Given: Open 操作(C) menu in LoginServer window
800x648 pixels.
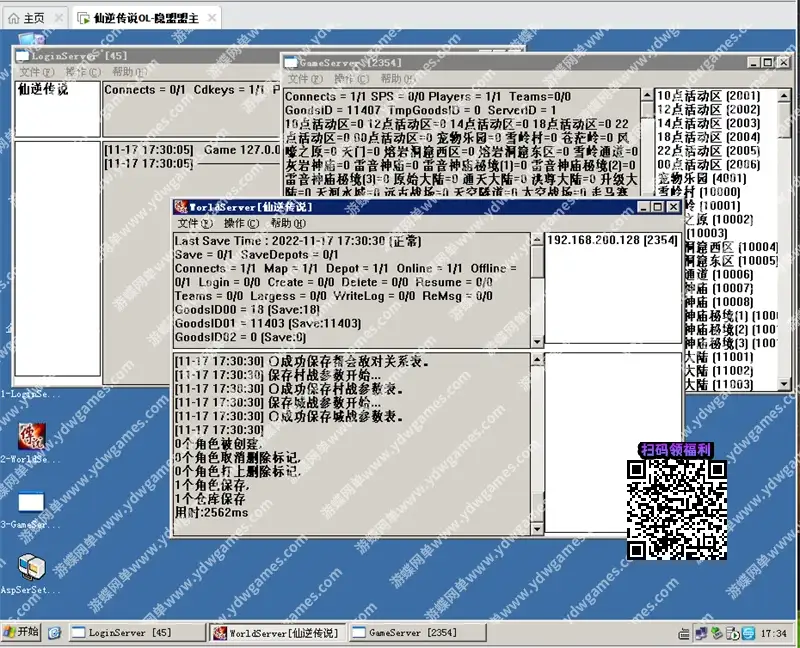Looking at the screenshot, I should pyautogui.click(x=83, y=72).
